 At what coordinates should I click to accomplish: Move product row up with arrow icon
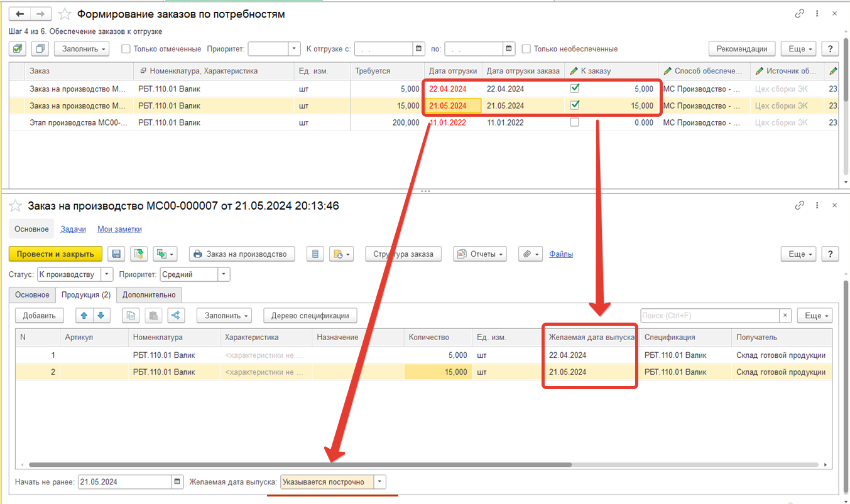[84, 315]
